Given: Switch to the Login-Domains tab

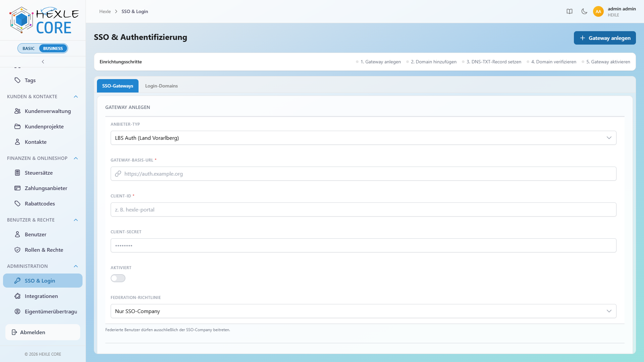Looking at the screenshot, I should coord(161,86).
